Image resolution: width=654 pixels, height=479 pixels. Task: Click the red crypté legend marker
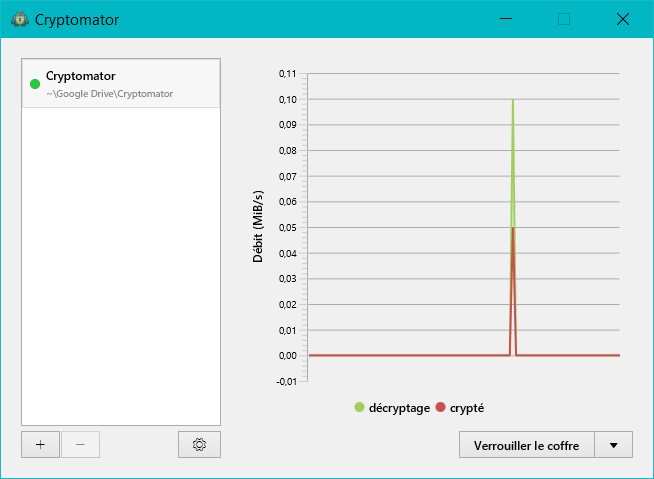coord(440,407)
